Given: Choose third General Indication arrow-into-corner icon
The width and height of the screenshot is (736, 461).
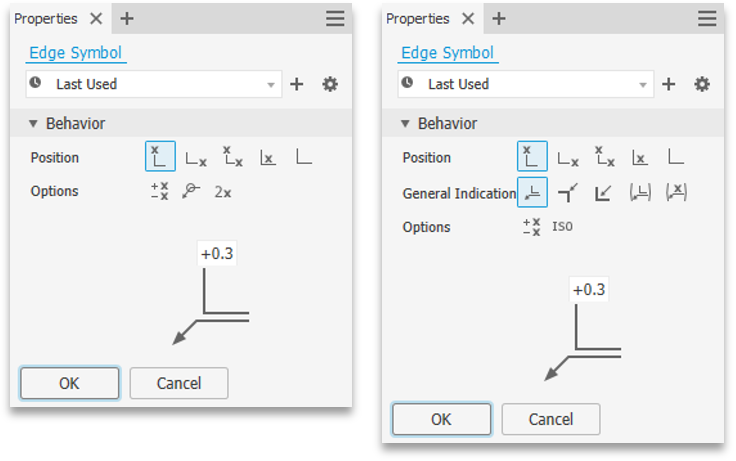Looking at the screenshot, I should pos(603,192).
